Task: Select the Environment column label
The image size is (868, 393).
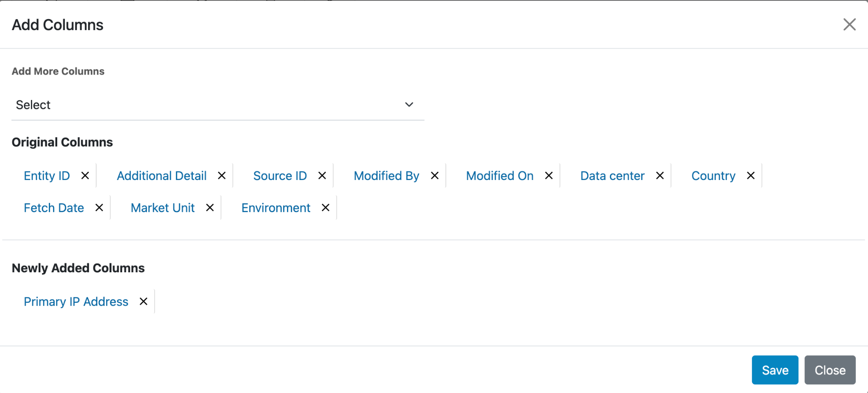Action: pos(276,208)
